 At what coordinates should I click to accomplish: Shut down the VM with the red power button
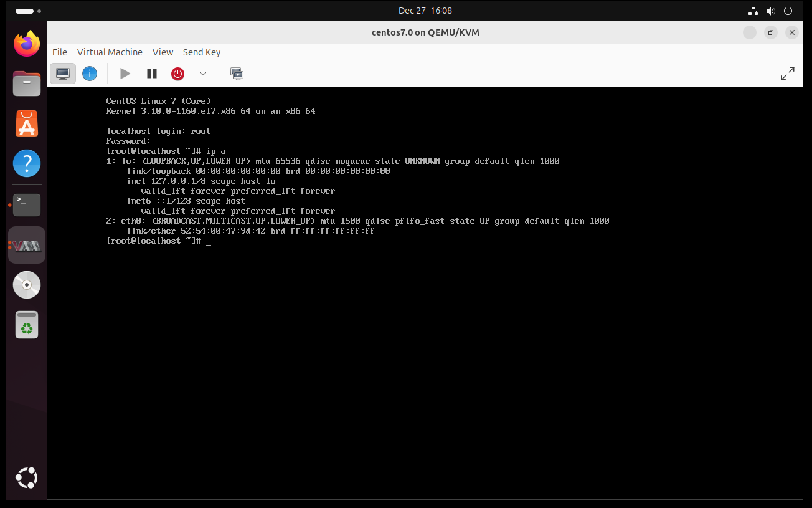coord(178,74)
